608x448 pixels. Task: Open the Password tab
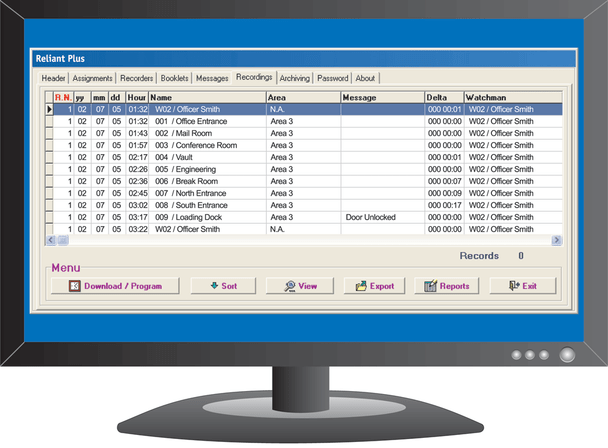(x=333, y=78)
